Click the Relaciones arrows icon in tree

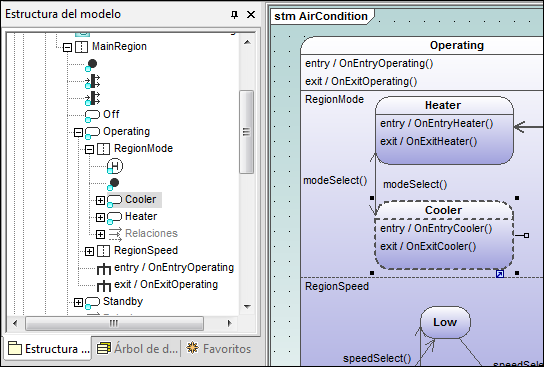tap(115, 234)
